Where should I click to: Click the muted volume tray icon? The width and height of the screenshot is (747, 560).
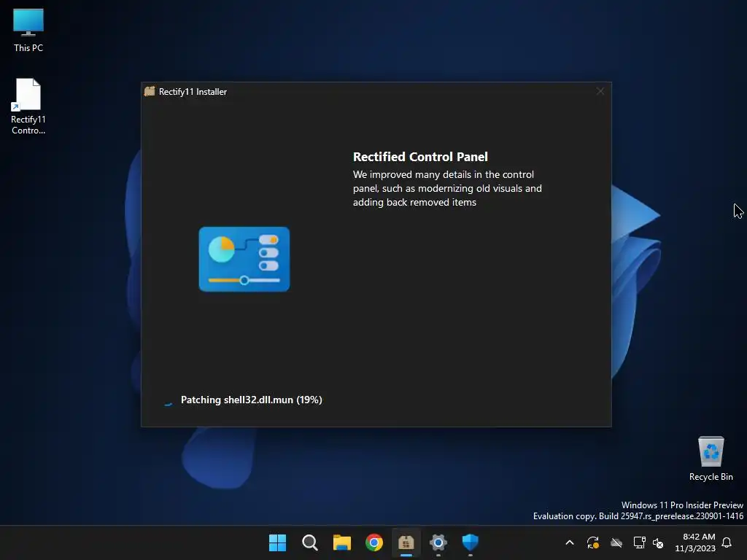click(x=658, y=542)
